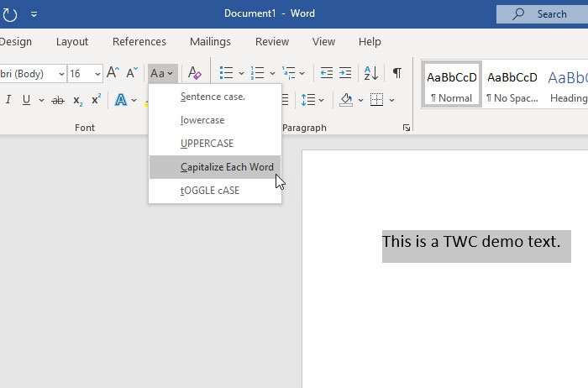Screen dimensions: 588x388
Task: Click the Change Case Aa button
Action: click(162, 73)
